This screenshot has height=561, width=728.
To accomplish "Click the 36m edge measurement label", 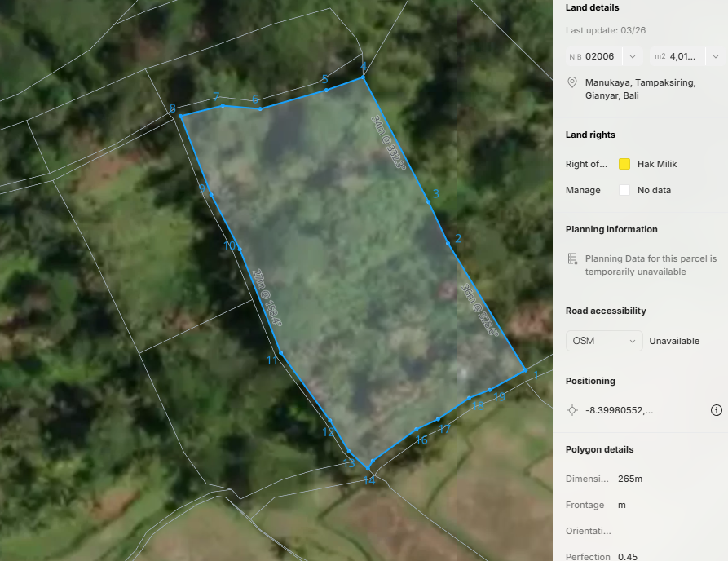I will 479,310.
